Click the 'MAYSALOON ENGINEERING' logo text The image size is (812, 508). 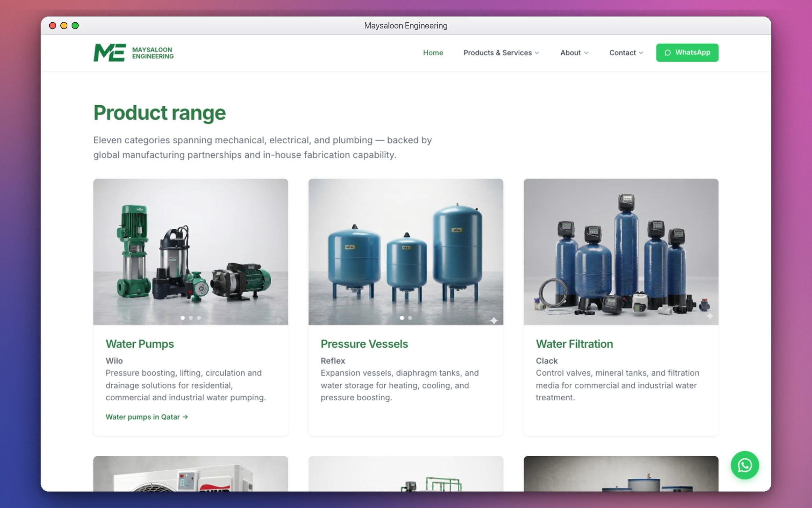pyautogui.click(x=153, y=53)
